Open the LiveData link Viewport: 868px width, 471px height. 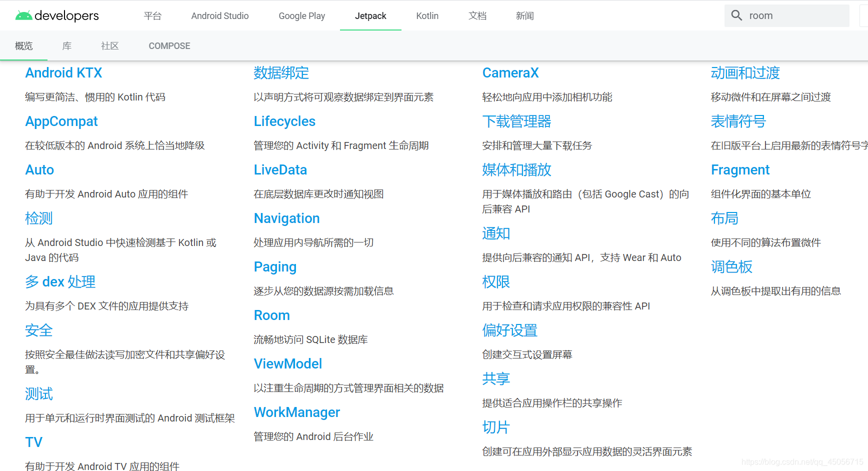tap(280, 170)
